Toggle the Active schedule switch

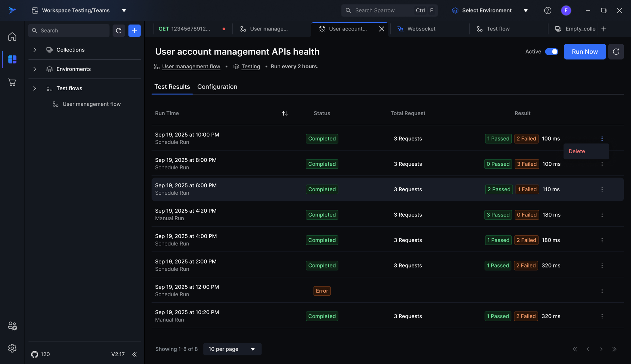click(551, 52)
